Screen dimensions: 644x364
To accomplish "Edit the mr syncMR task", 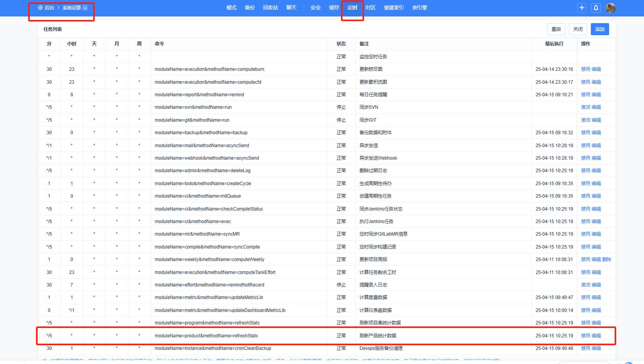I will tap(596, 234).
